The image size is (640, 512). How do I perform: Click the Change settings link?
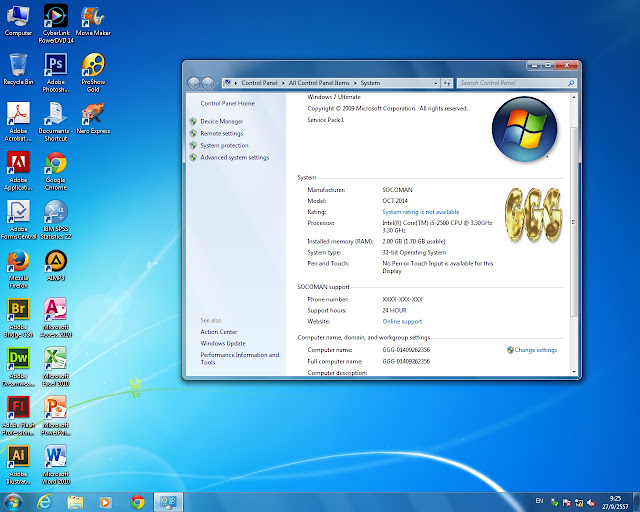click(536, 350)
